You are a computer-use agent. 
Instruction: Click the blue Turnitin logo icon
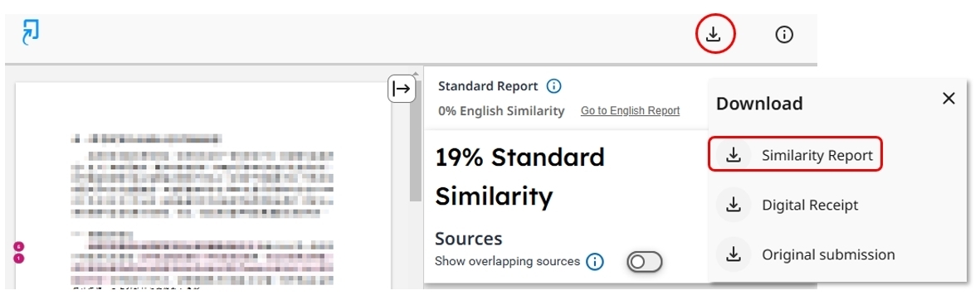click(x=31, y=31)
